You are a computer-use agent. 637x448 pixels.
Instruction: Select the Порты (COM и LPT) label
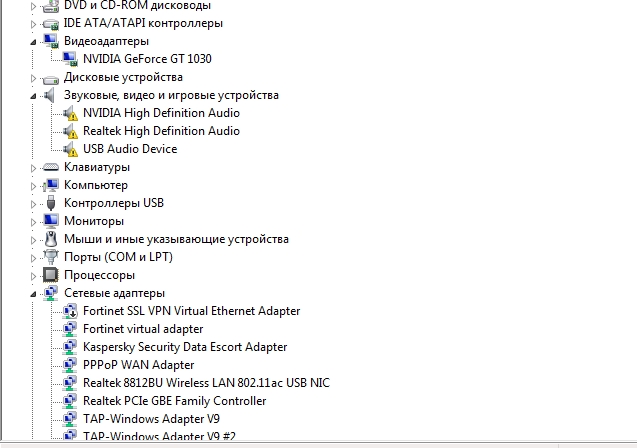pyautogui.click(x=118, y=257)
